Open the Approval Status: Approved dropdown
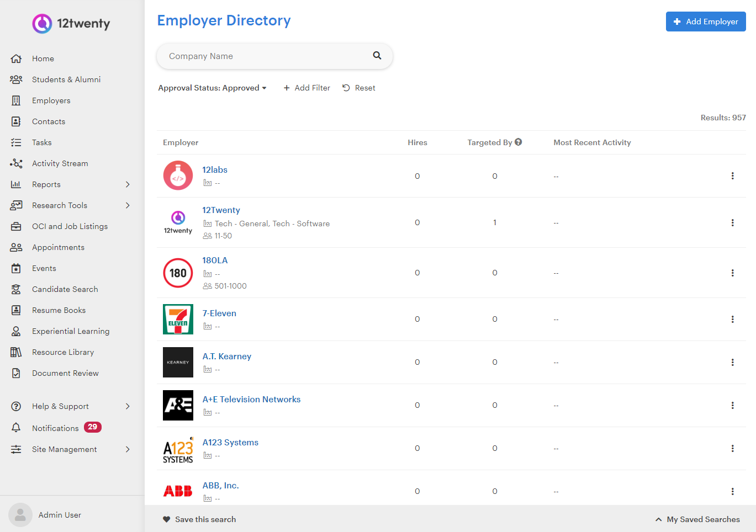This screenshot has width=756, height=532. point(213,88)
